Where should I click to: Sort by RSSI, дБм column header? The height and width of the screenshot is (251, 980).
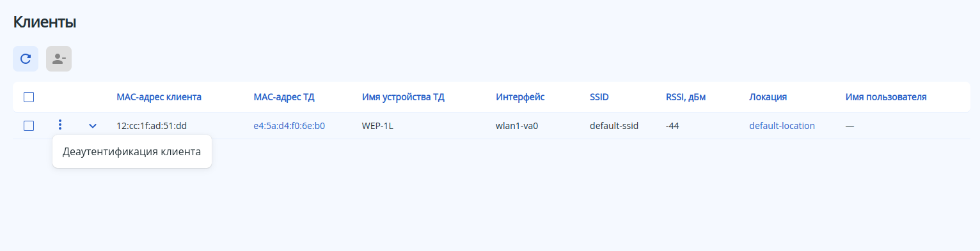coord(686,97)
